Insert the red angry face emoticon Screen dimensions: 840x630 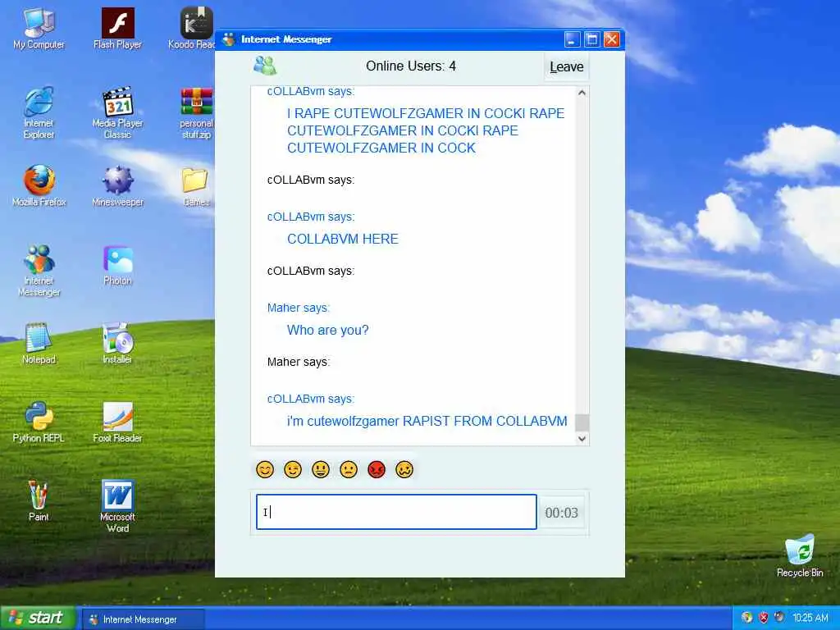click(x=377, y=470)
